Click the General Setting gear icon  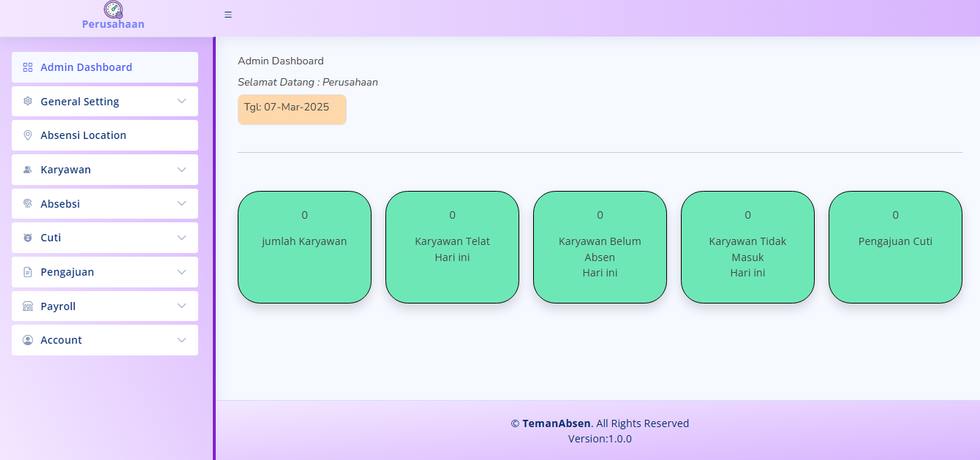click(x=28, y=102)
